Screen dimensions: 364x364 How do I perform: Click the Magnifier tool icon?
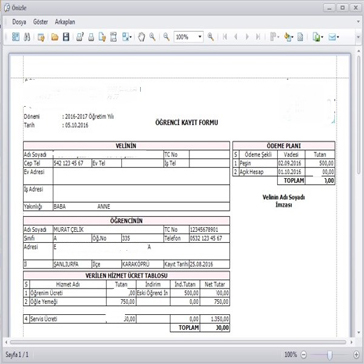[x=152, y=37]
